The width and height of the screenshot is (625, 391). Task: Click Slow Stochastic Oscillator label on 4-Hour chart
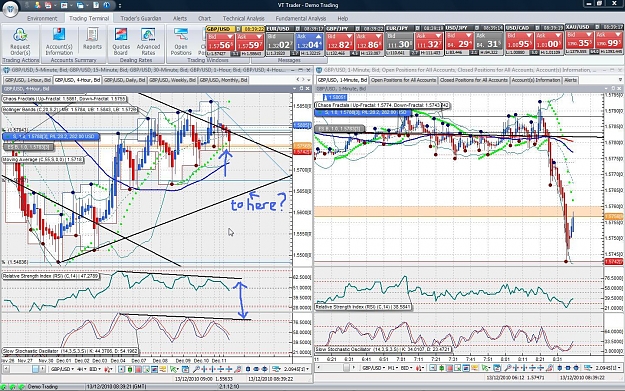[70, 351]
